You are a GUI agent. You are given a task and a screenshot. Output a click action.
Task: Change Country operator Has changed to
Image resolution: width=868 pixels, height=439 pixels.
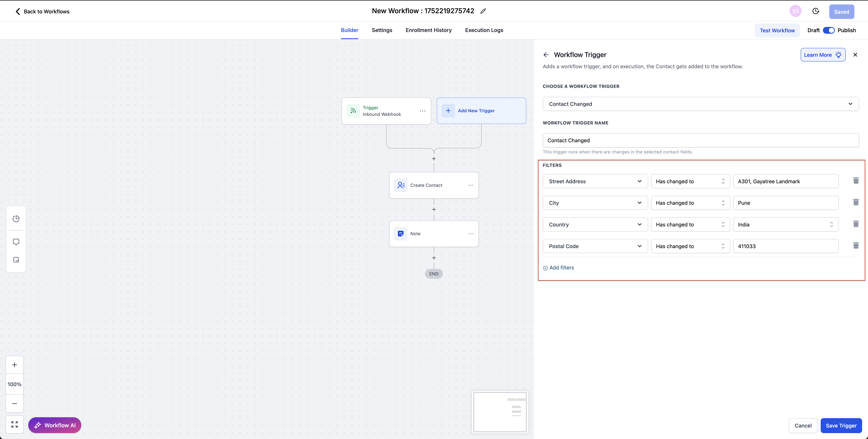[691, 225]
